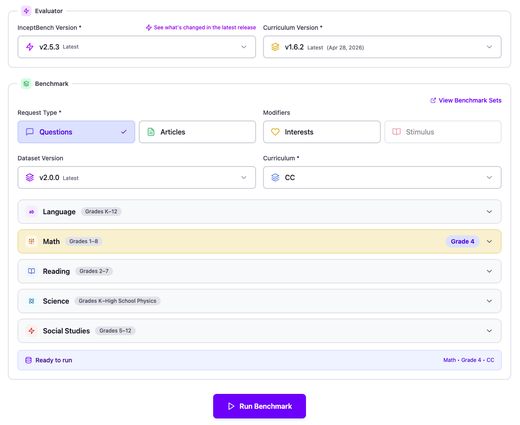Open View Benchmark Sets link
This screenshot has width=520, height=425.
point(466,100)
